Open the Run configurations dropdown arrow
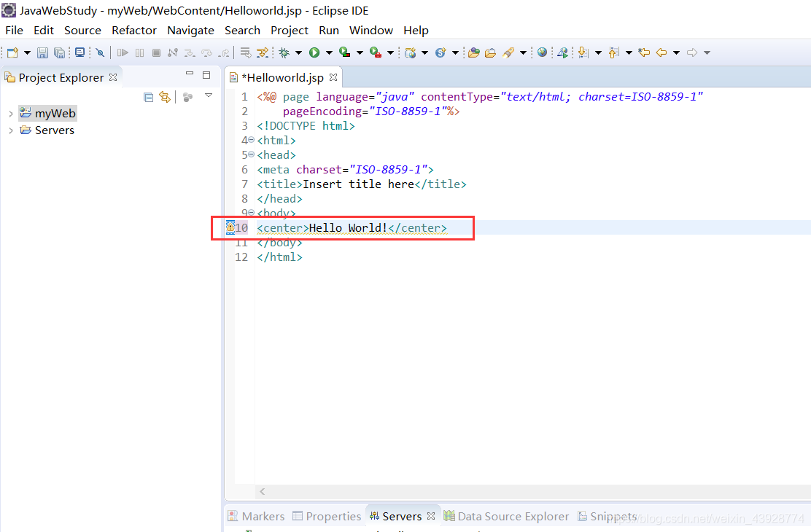Screen dimensions: 811x532 [329, 52]
